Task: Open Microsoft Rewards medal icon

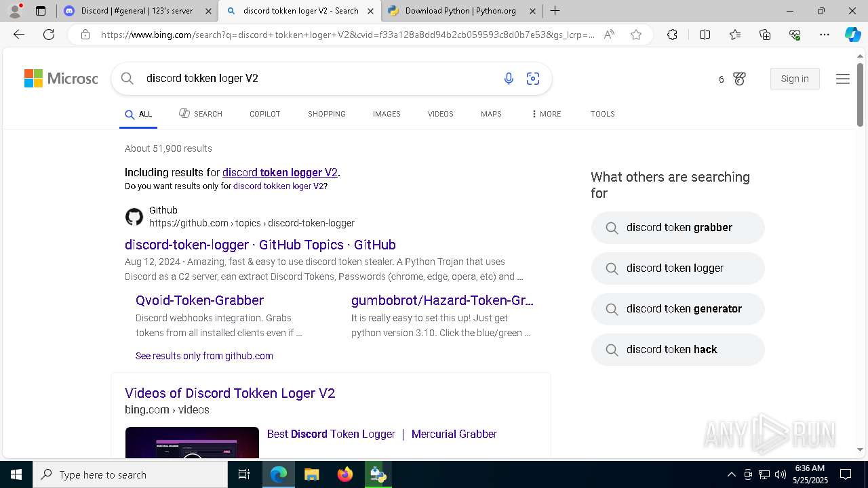Action: coord(740,79)
